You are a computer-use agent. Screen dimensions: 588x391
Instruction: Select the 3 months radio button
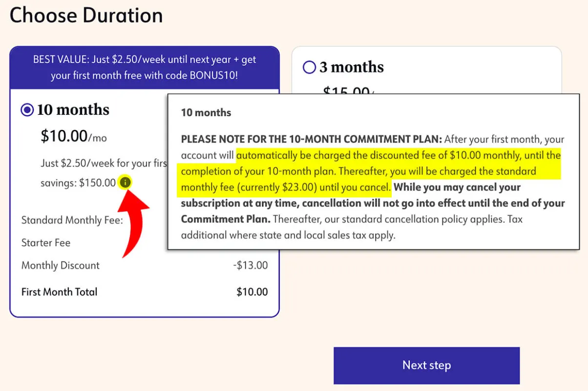point(309,67)
